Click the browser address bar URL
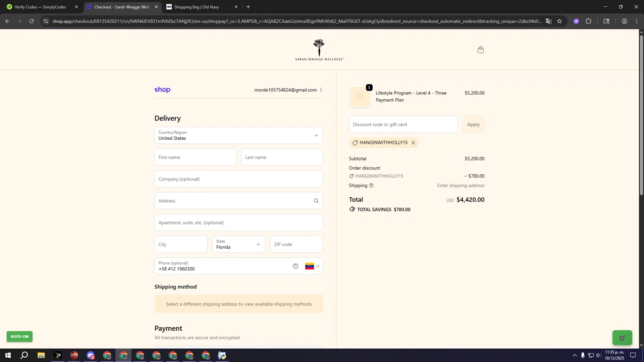Viewport: 644px width, 362px height. point(296,21)
